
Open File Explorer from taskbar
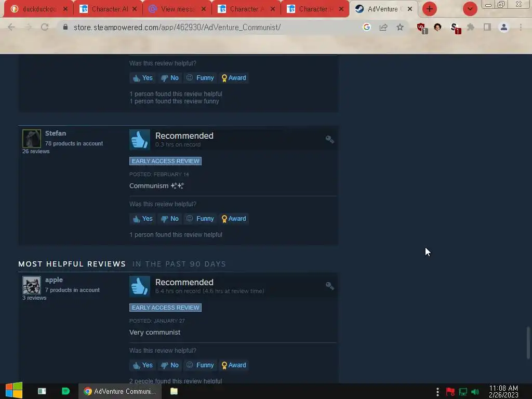[174, 391]
